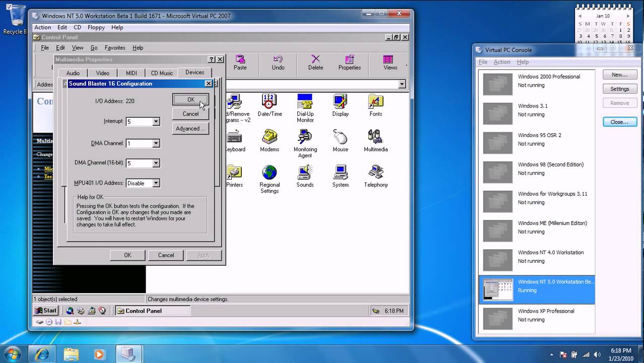Go to next month in calendar gadget

628,16
